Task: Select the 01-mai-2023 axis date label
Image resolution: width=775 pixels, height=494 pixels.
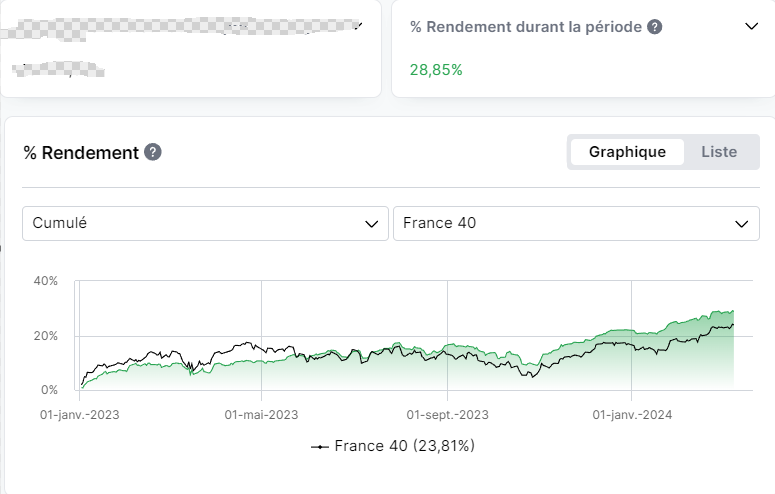Action: [x=261, y=414]
